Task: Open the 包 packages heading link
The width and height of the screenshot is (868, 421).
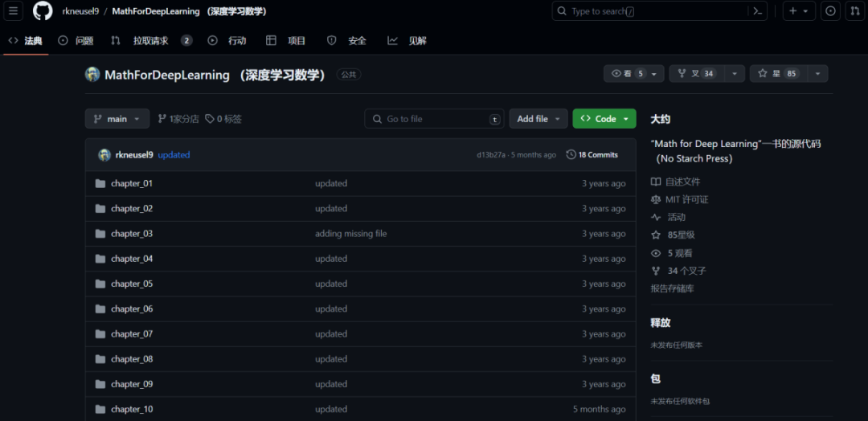Action: (656, 379)
